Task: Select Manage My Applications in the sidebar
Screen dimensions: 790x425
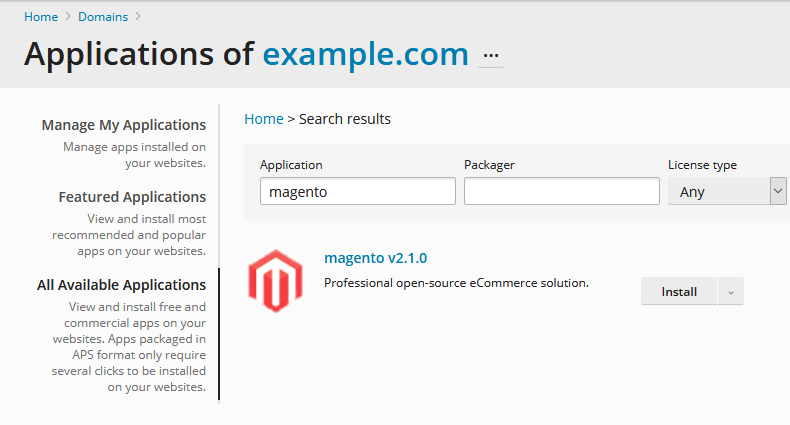Action: tap(123, 125)
